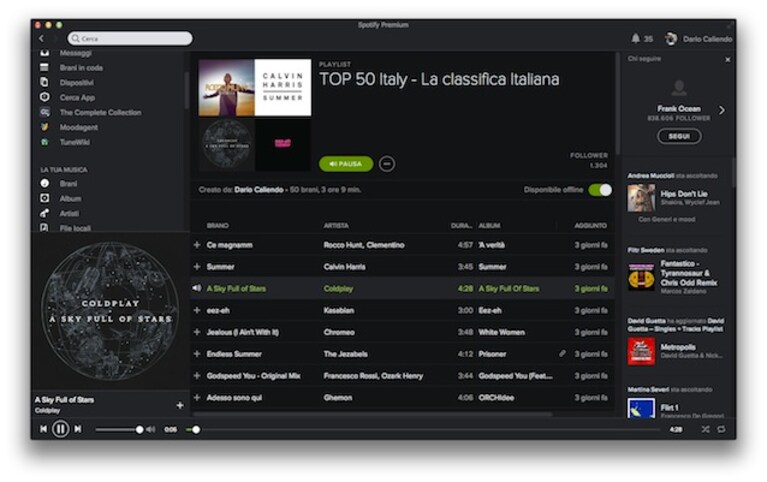
Task: Open Artisti under La tua musica
Action: [x=69, y=213]
